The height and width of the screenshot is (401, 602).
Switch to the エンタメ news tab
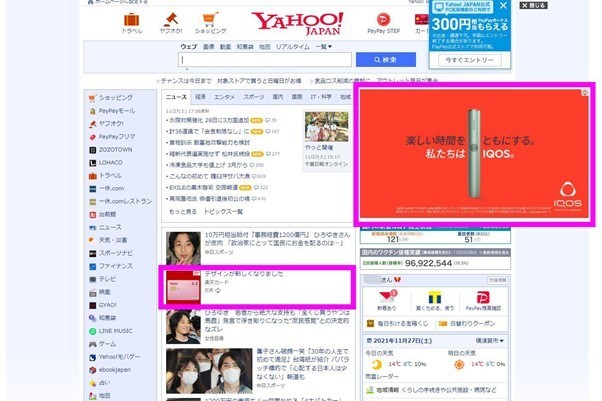[224, 97]
